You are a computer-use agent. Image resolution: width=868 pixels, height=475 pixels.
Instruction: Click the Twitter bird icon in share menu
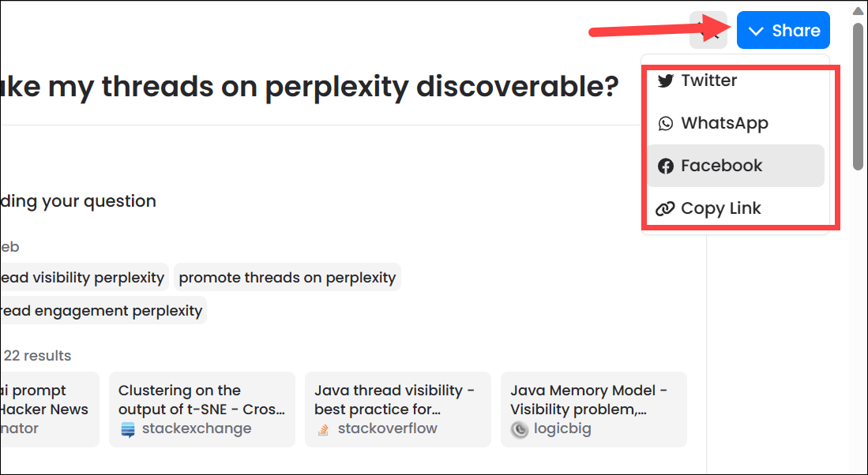coord(666,80)
